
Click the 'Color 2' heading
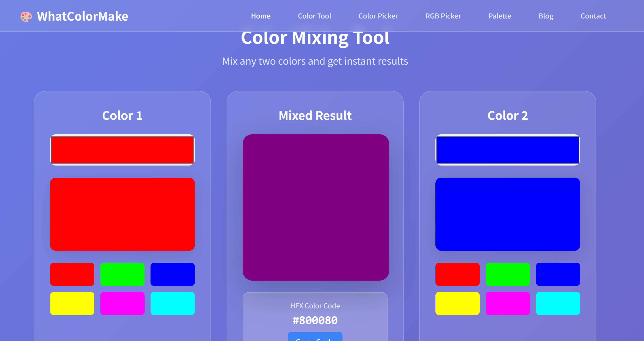(x=507, y=115)
